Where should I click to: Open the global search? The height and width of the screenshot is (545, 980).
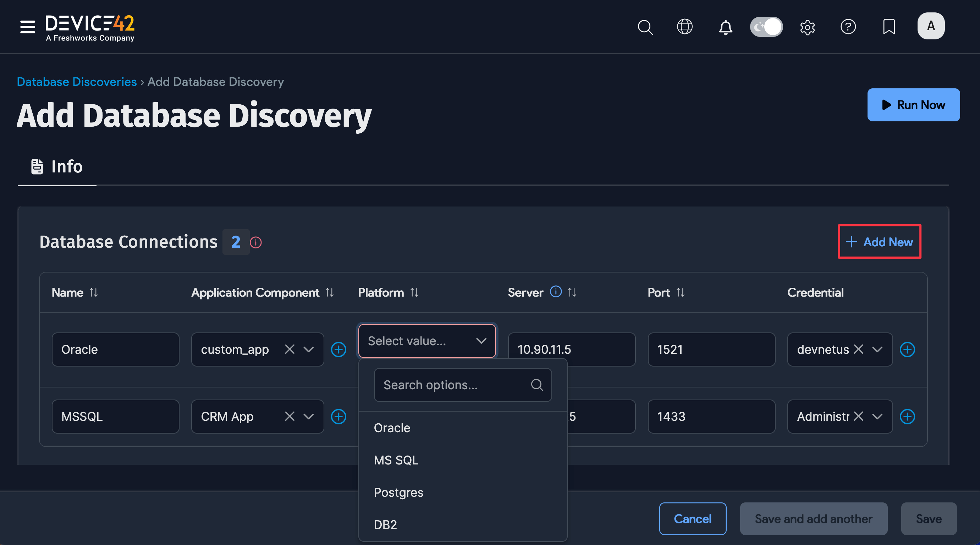point(645,27)
